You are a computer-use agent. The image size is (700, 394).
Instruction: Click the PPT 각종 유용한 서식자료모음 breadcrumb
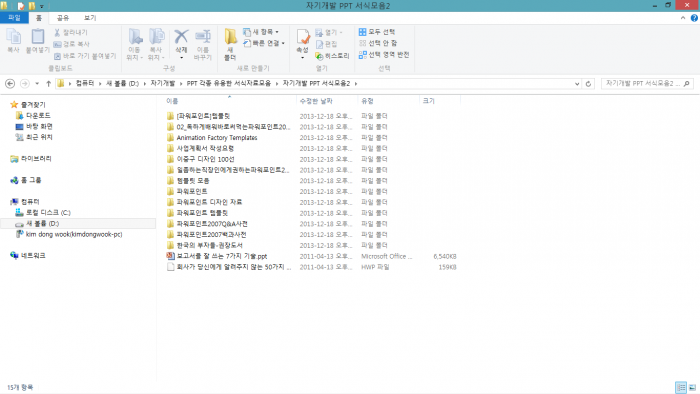point(229,83)
